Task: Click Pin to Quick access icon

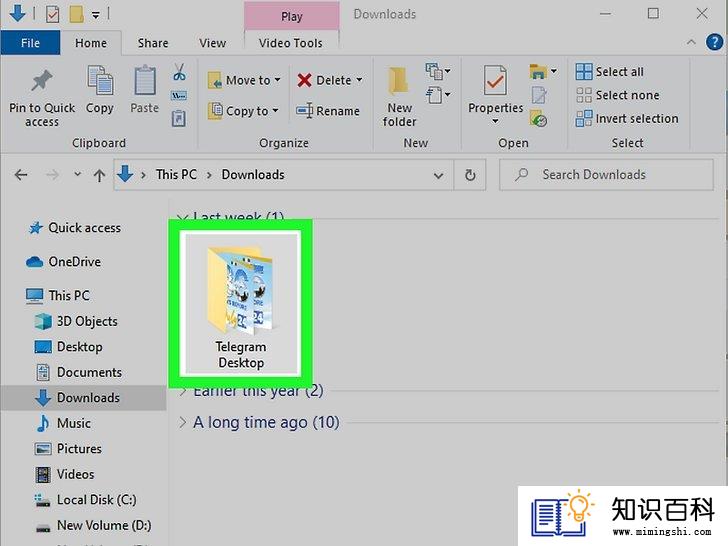Action: coord(42,81)
